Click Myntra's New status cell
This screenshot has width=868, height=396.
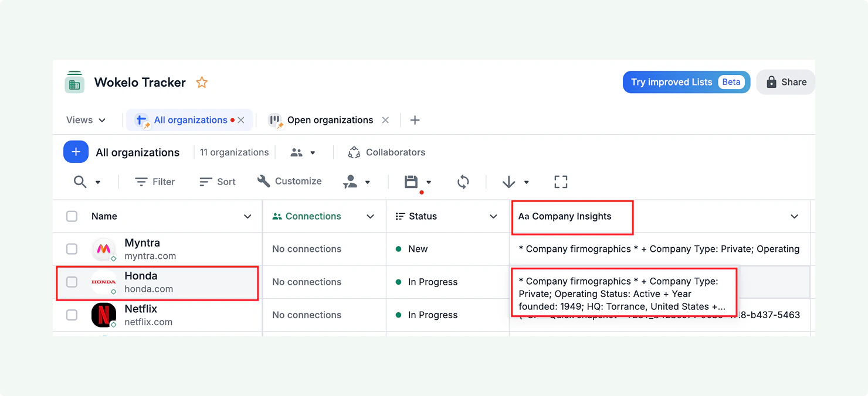[447, 249]
